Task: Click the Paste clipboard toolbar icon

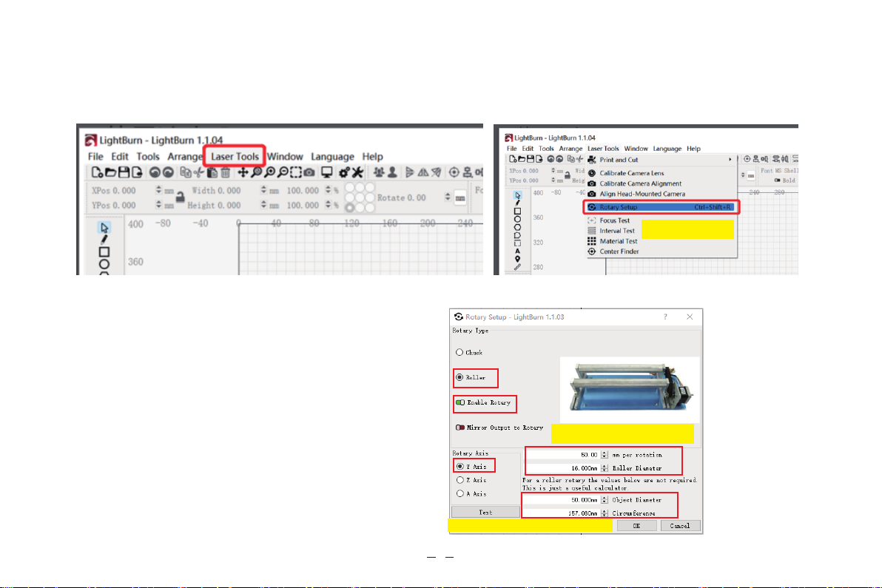Action: 212,172
